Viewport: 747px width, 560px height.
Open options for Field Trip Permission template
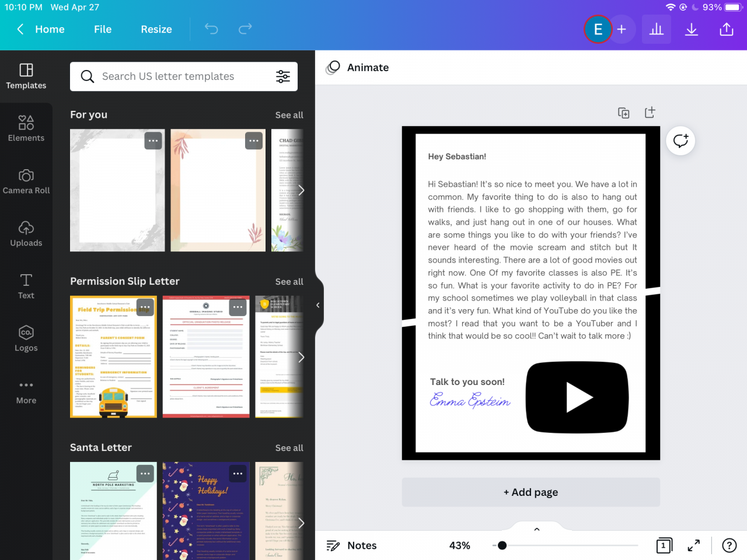[145, 307]
